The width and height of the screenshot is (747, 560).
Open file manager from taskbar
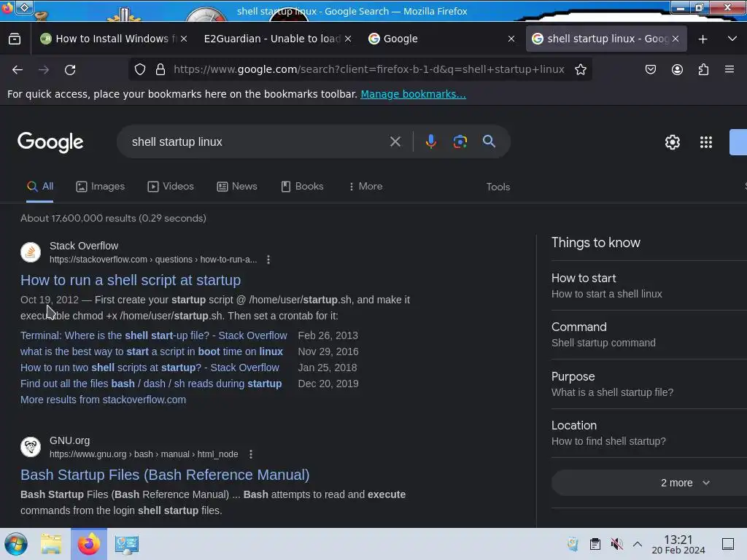click(x=51, y=544)
